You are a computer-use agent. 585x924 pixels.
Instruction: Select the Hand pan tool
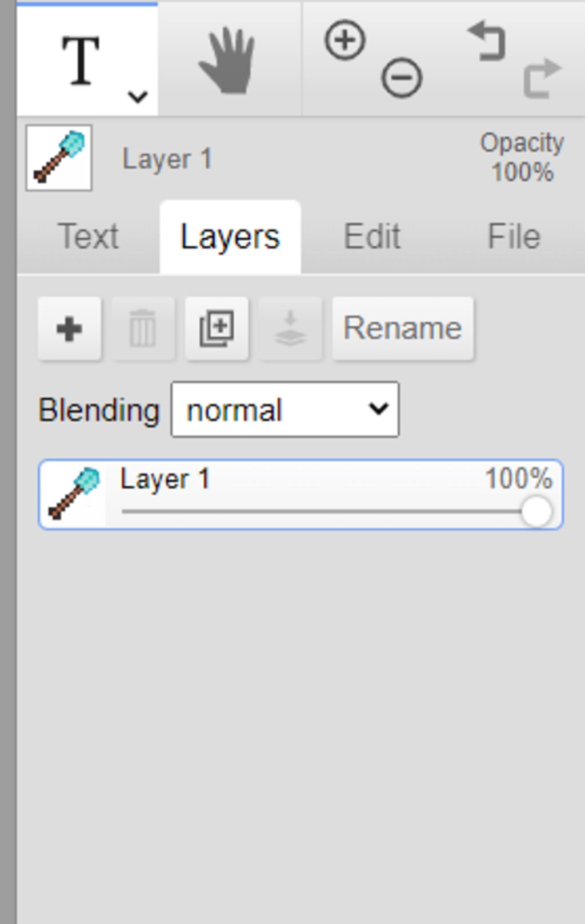[228, 60]
